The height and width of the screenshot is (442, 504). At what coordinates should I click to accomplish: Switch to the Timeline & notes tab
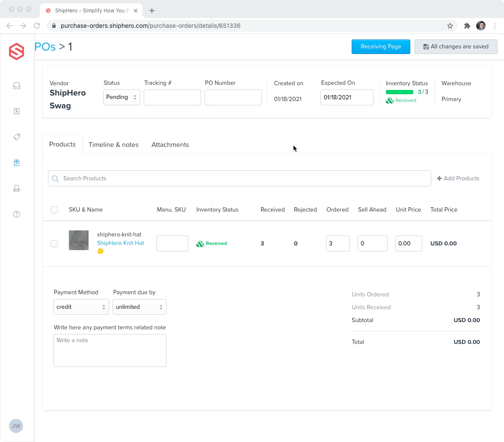click(x=113, y=145)
